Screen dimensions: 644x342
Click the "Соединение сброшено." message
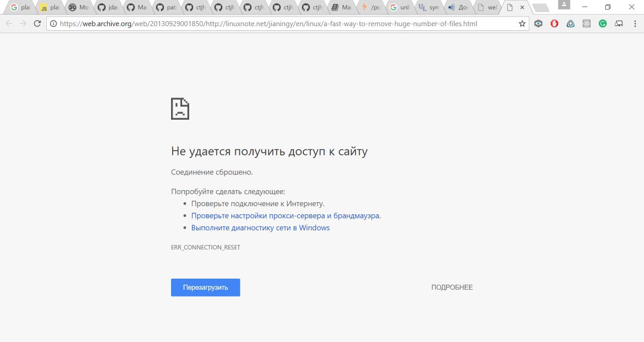(x=212, y=172)
